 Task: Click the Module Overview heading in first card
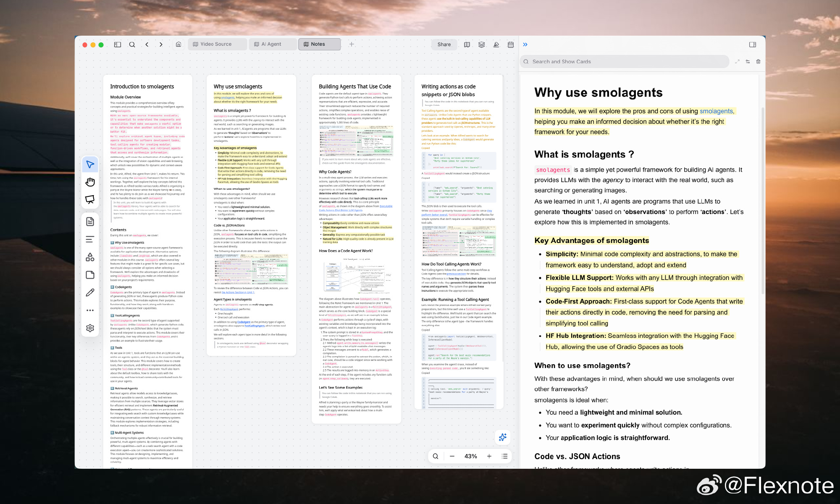tap(126, 97)
